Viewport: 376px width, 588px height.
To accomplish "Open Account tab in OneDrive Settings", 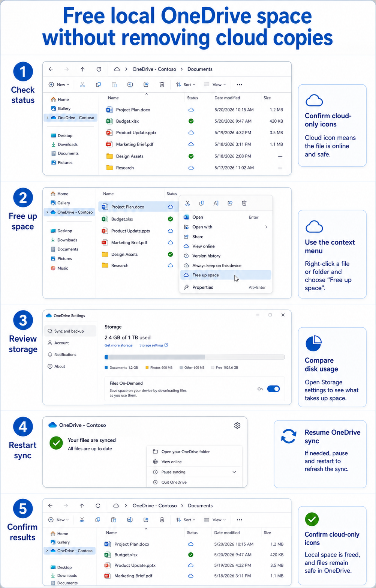I will pyautogui.click(x=70, y=343).
